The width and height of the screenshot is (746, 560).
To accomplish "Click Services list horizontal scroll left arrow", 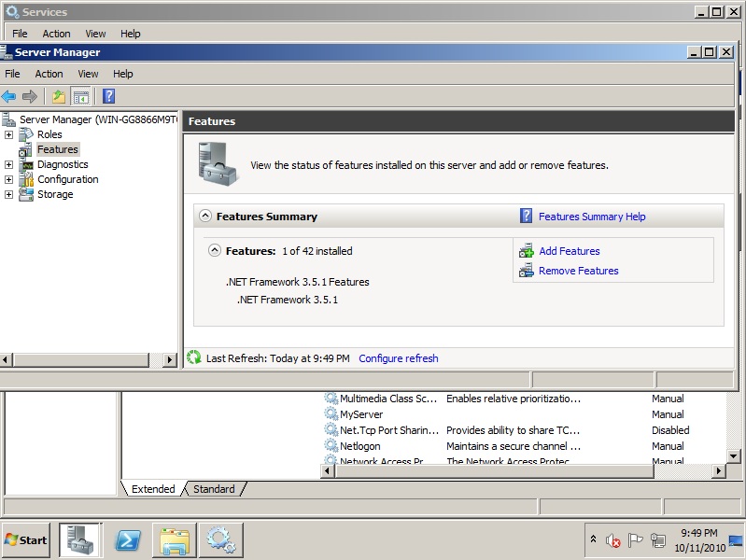I will point(328,471).
